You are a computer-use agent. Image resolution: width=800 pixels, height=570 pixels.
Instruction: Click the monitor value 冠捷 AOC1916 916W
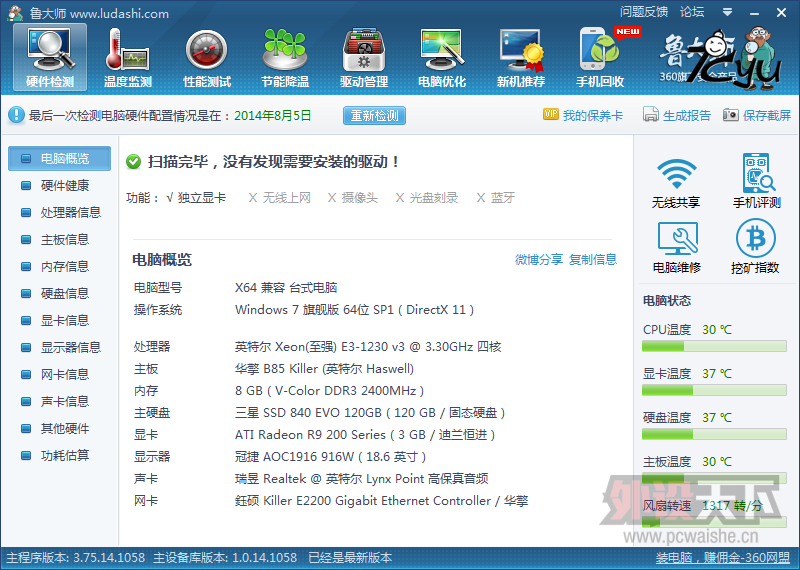(x=331, y=457)
